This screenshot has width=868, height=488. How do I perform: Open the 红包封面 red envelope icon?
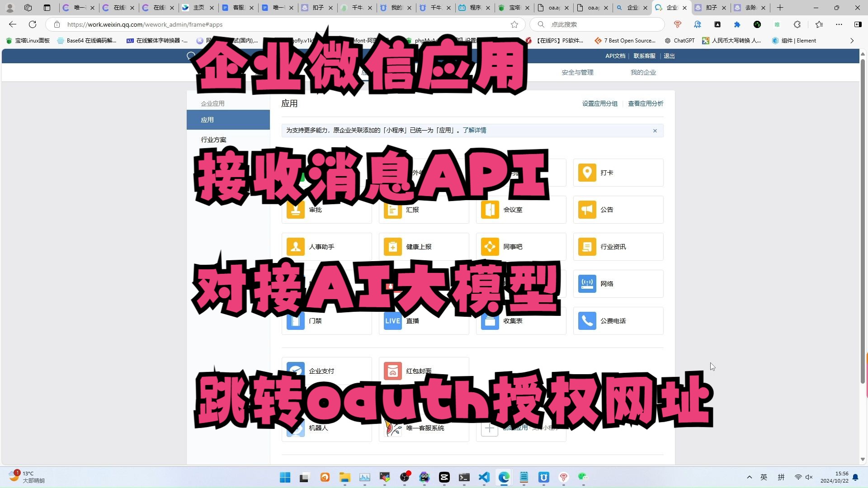click(392, 371)
